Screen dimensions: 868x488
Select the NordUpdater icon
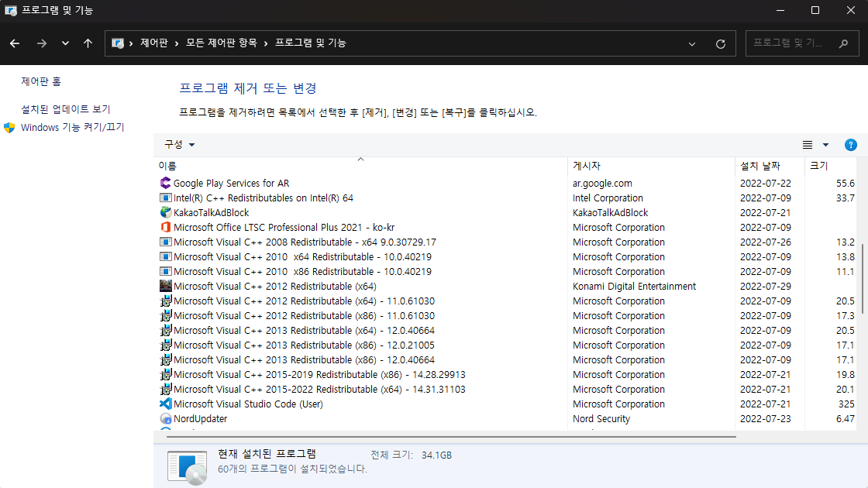[166, 419]
